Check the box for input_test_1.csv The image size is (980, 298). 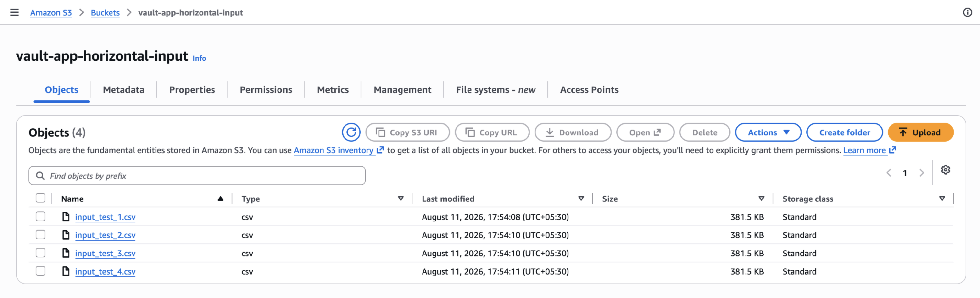coord(40,216)
